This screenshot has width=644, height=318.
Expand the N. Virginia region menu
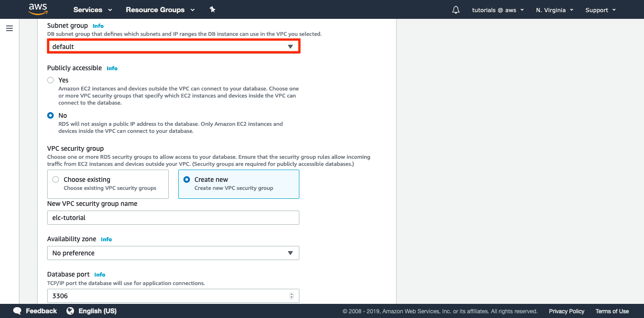point(554,10)
